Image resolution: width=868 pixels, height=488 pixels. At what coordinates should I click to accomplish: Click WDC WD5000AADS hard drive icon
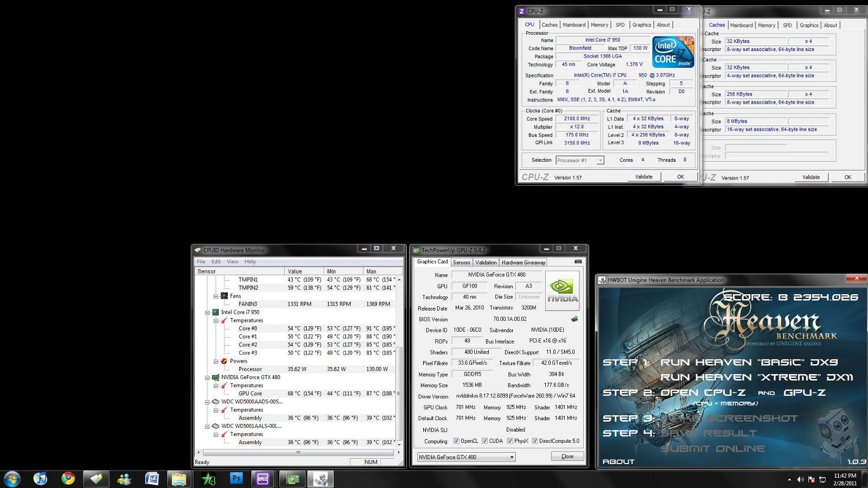(x=215, y=402)
